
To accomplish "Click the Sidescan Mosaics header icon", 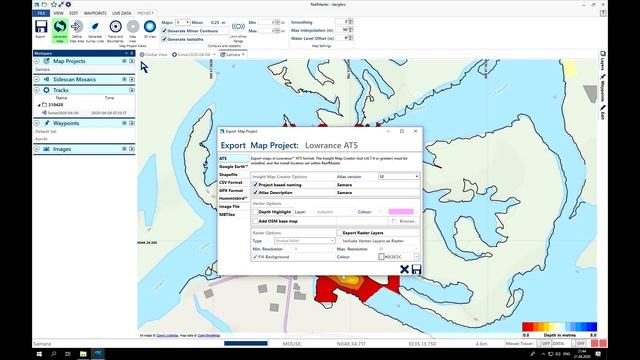I will point(46,79).
